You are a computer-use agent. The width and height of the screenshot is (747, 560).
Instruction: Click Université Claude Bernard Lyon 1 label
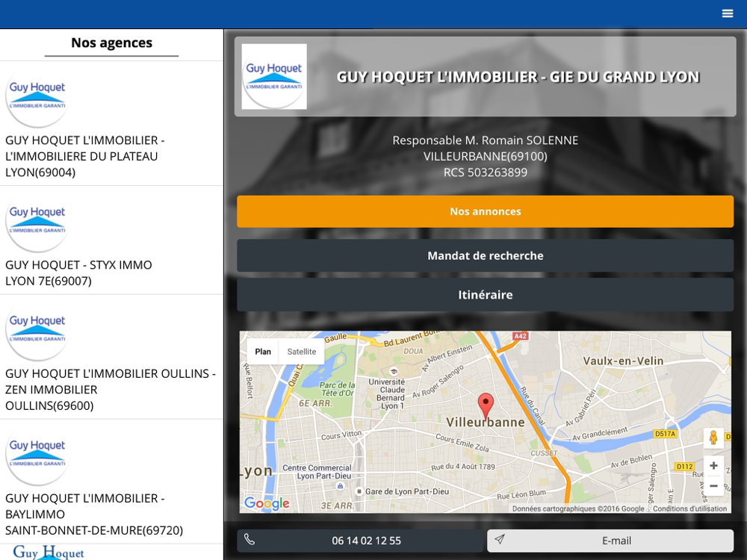(387, 393)
